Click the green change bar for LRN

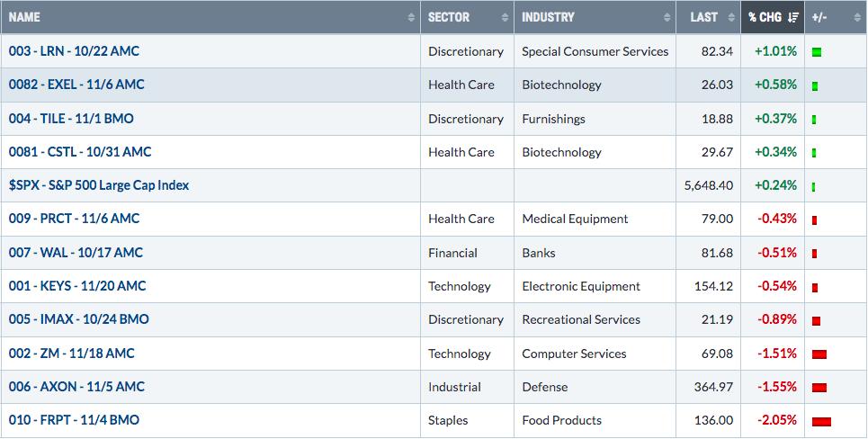click(x=817, y=52)
